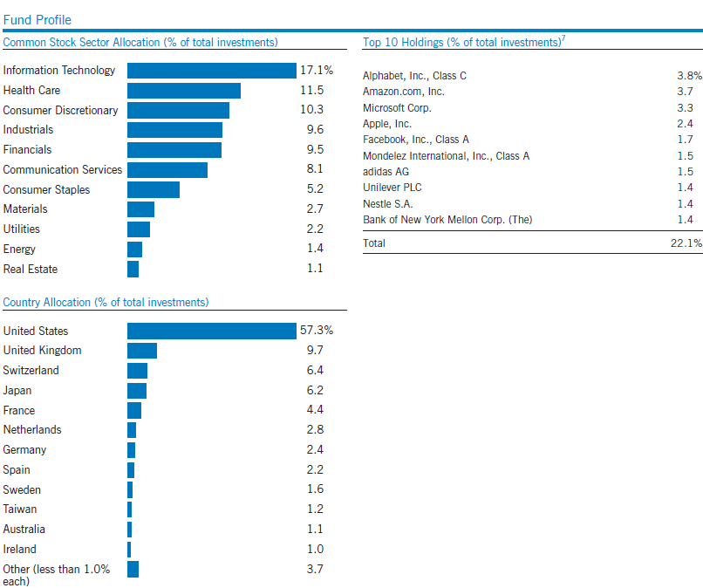Click the Health Care bar
This screenshot has width=703, height=588.
(x=184, y=91)
